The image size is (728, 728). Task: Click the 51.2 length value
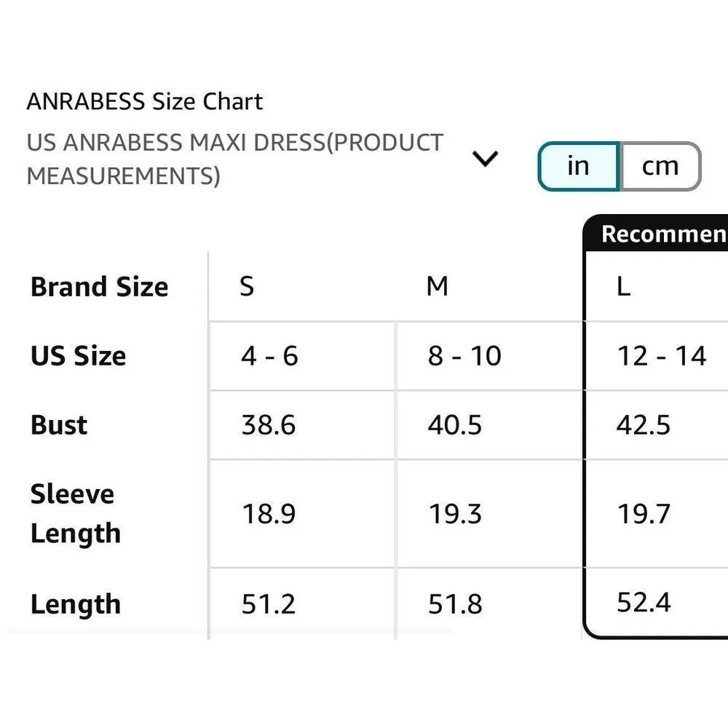(x=269, y=604)
